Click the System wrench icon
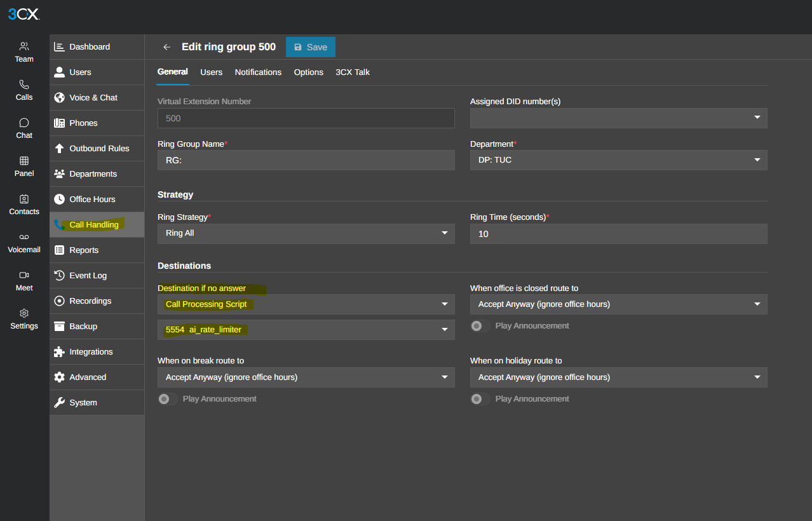The image size is (812, 521). 60,402
